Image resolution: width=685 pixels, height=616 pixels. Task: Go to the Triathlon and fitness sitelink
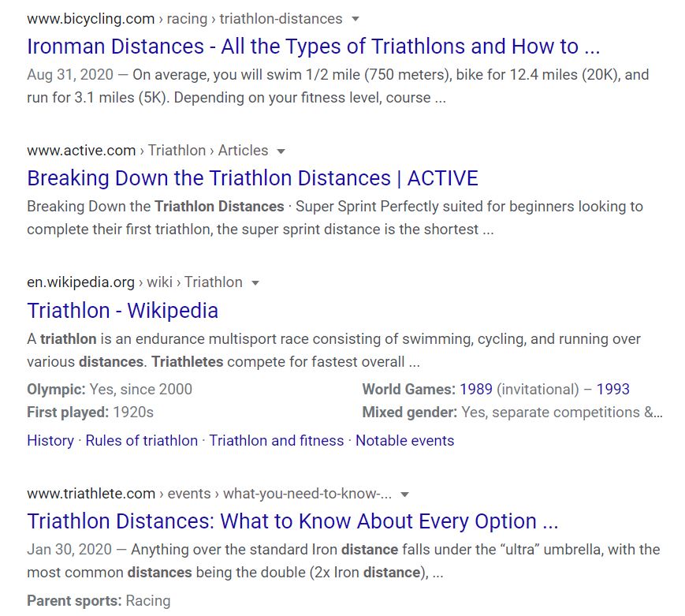[x=277, y=441]
